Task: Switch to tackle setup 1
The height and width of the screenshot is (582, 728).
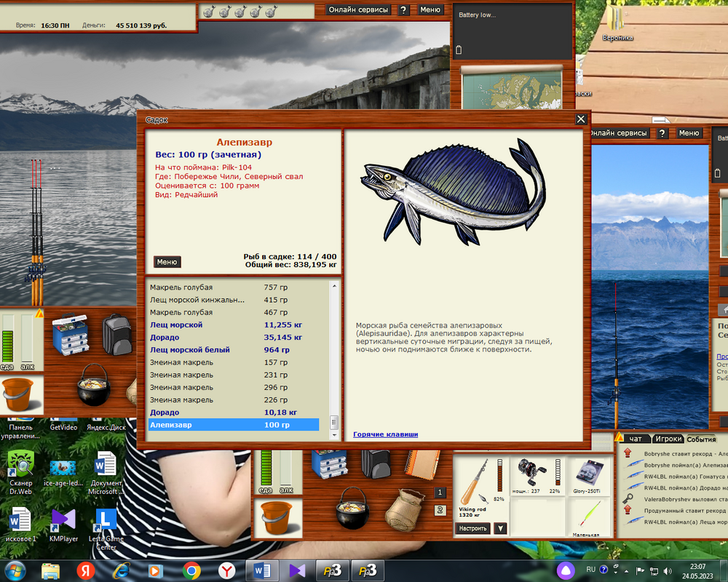Action: click(x=439, y=493)
